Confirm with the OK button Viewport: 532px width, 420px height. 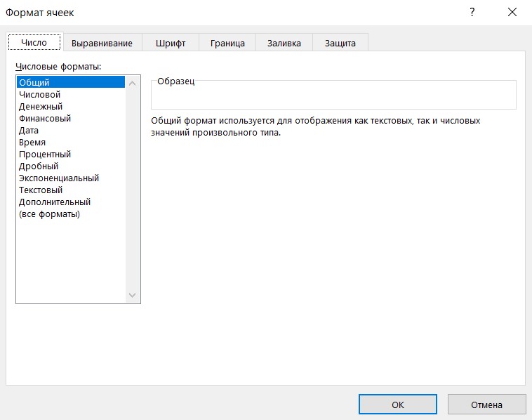tap(398, 405)
